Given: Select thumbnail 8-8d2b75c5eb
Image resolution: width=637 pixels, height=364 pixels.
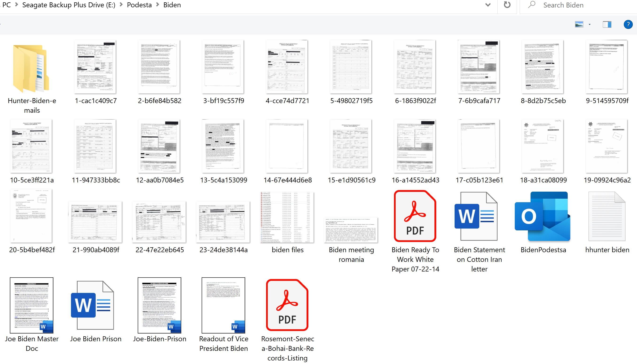Looking at the screenshot, I should pyautogui.click(x=543, y=67).
